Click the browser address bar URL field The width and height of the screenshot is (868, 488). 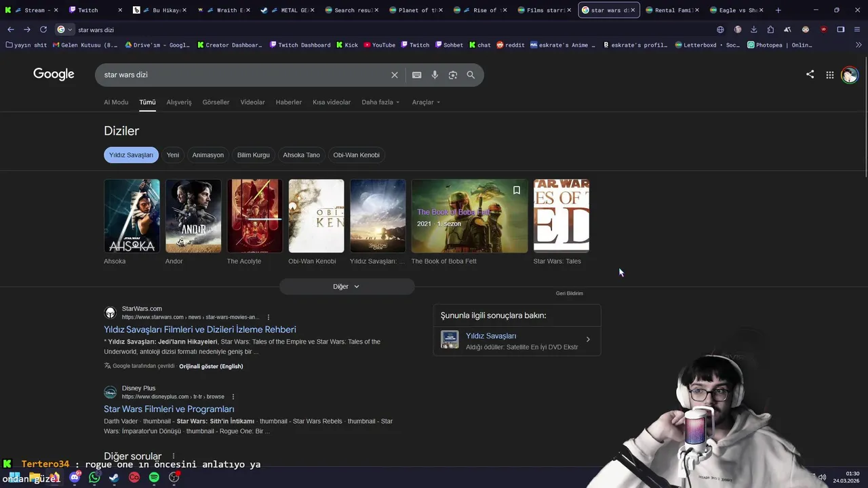point(393,30)
